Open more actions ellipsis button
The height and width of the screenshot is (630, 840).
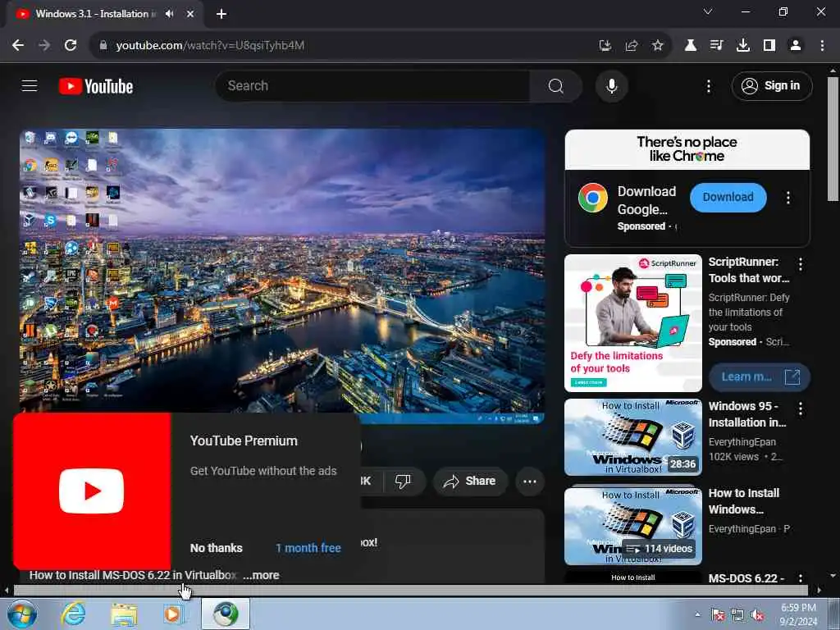[x=530, y=481]
